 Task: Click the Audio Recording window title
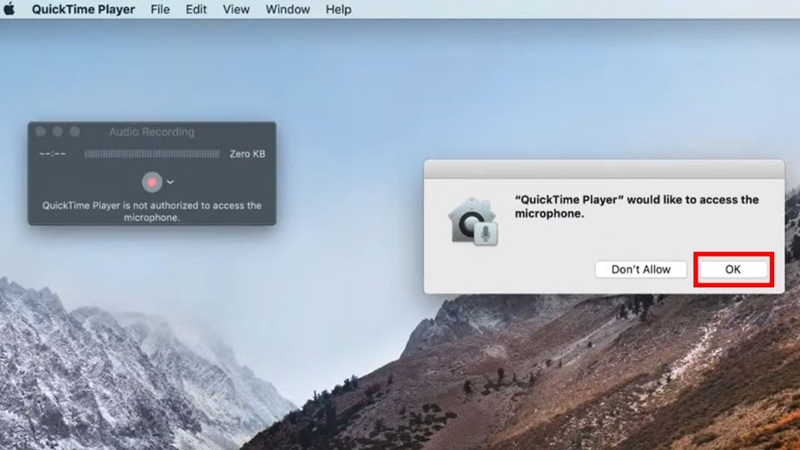click(152, 132)
